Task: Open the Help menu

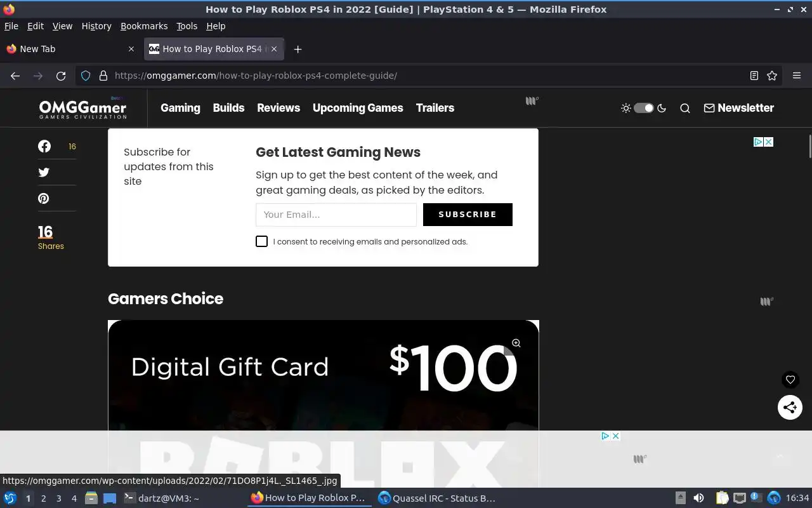Action: point(216,26)
